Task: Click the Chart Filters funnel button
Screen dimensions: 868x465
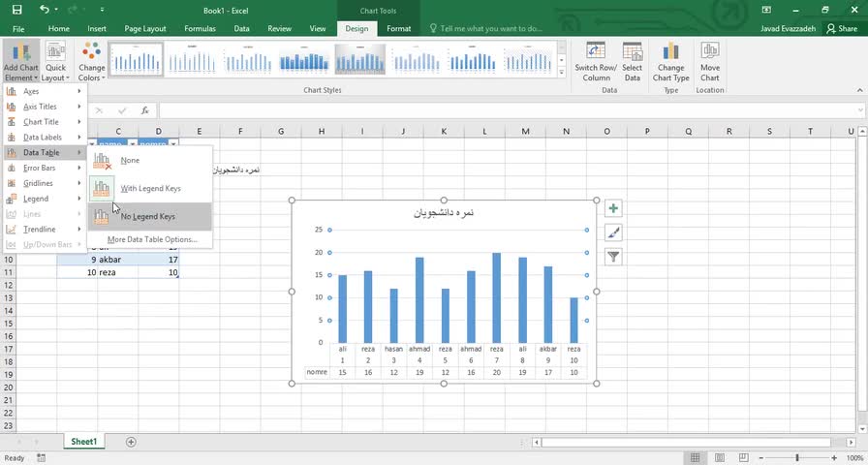Action: pyautogui.click(x=613, y=257)
